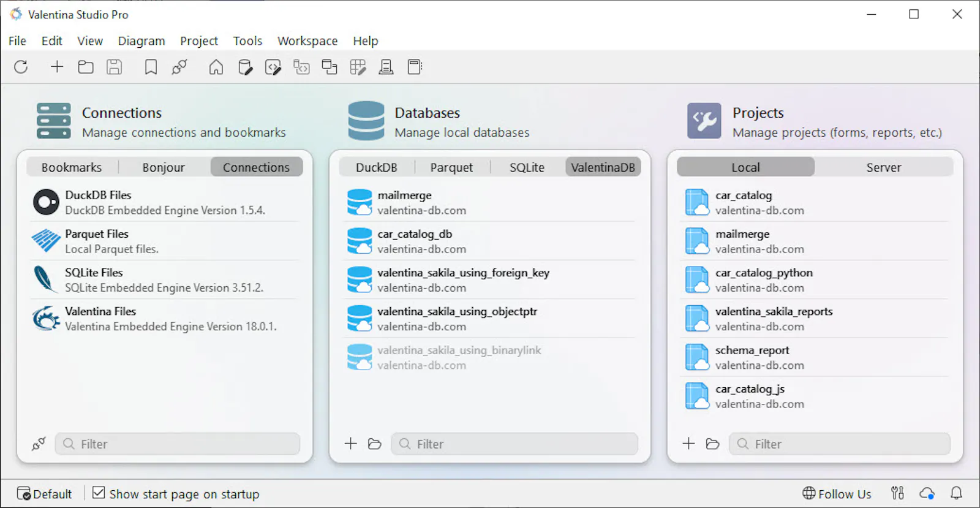Select the Valentina Files connection
The width and height of the screenshot is (980, 508).
[164, 319]
